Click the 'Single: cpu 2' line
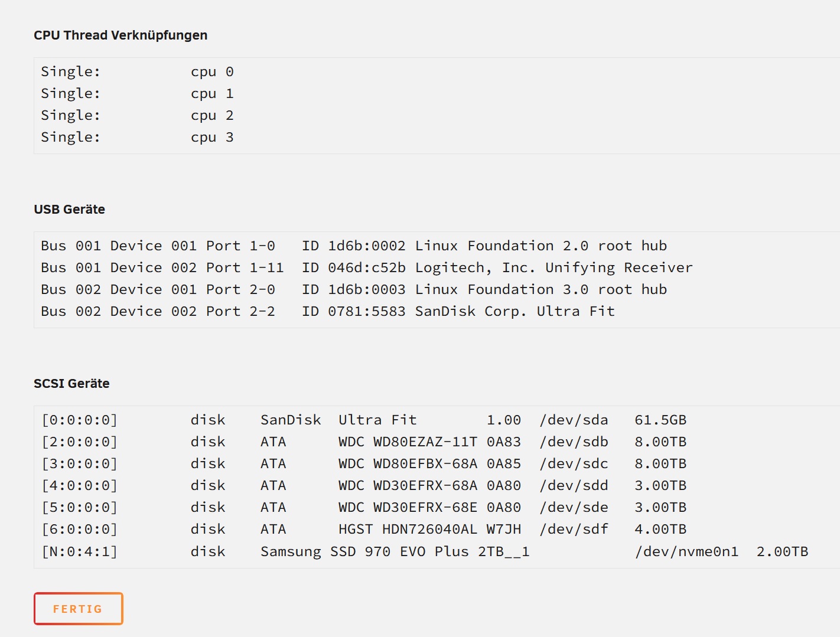 pos(137,116)
